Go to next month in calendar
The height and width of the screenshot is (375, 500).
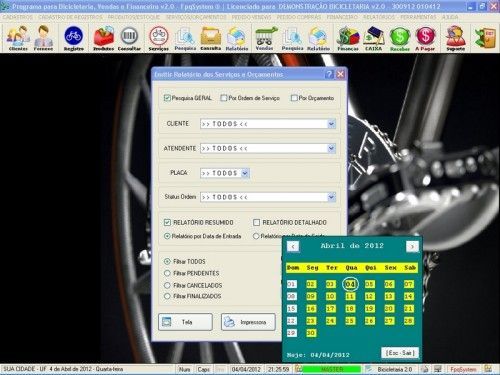coord(412,247)
